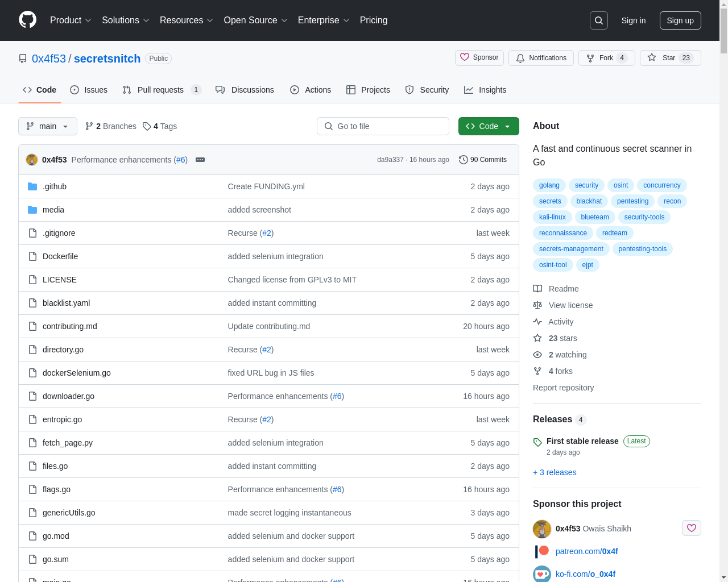728x582 pixels.
Task: Switch to the Actions tab
Action: point(311,90)
